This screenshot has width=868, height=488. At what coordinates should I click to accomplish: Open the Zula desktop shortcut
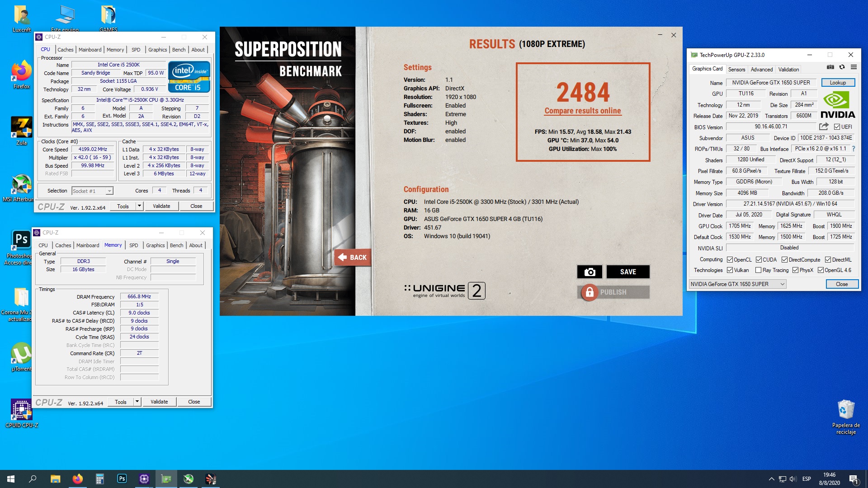point(21,131)
